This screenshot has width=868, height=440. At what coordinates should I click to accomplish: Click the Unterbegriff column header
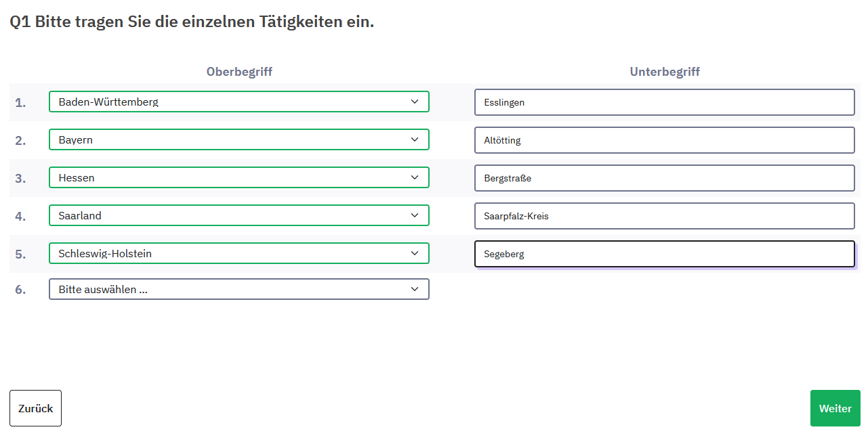[x=665, y=72]
